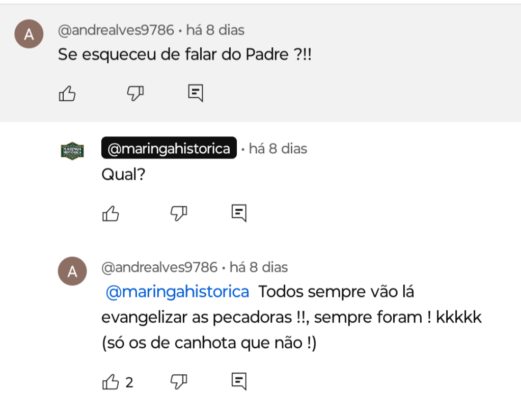The height and width of the screenshot is (420, 521).
Task: Reply to the top comment by andrealves9786
Action: point(196,93)
